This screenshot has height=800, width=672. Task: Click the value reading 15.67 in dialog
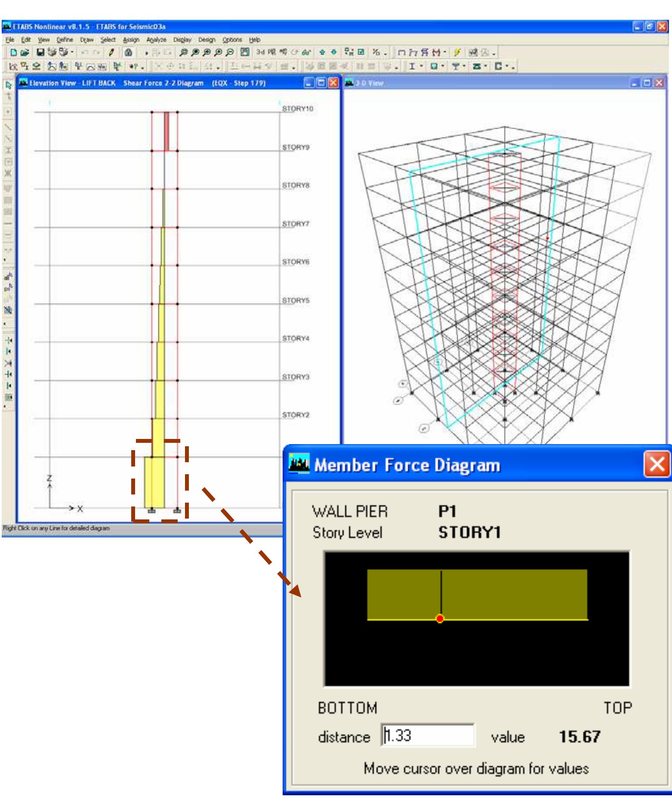[580, 736]
